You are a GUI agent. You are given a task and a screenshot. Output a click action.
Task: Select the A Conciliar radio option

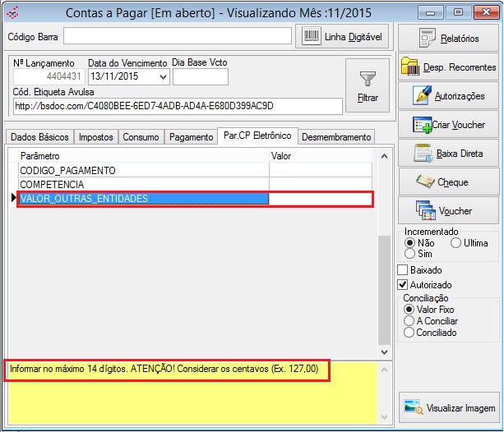tap(410, 321)
